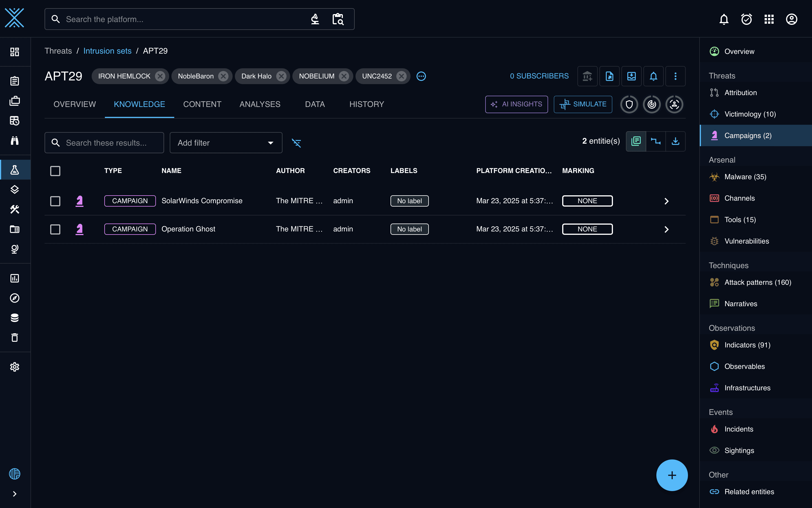The height and width of the screenshot is (508, 812).
Task: Open the apps grid icon
Action: point(769,19)
